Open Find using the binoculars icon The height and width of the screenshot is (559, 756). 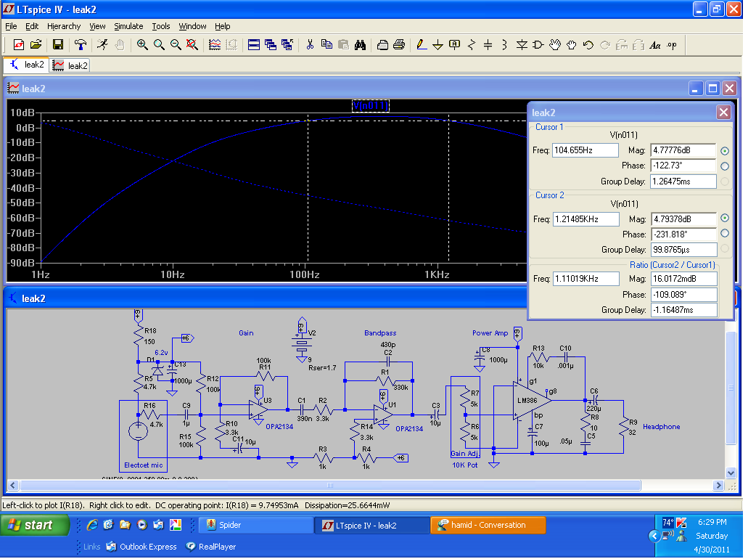[360, 45]
